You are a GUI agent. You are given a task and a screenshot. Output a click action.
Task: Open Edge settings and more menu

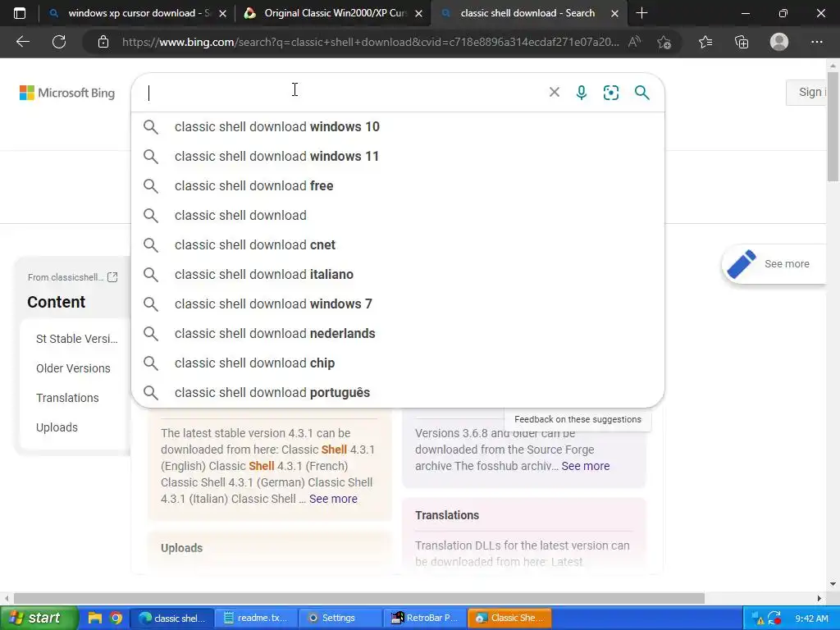(816, 42)
